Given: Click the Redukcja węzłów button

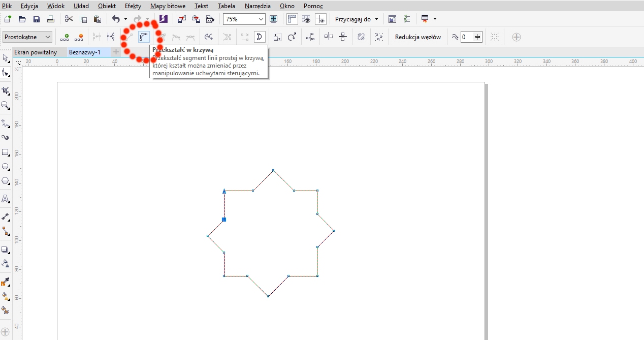Looking at the screenshot, I should (x=417, y=37).
